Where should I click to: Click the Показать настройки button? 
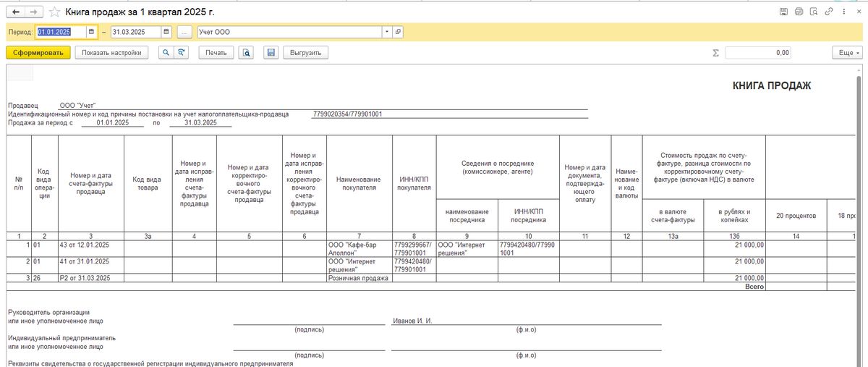pyautogui.click(x=111, y=53)
